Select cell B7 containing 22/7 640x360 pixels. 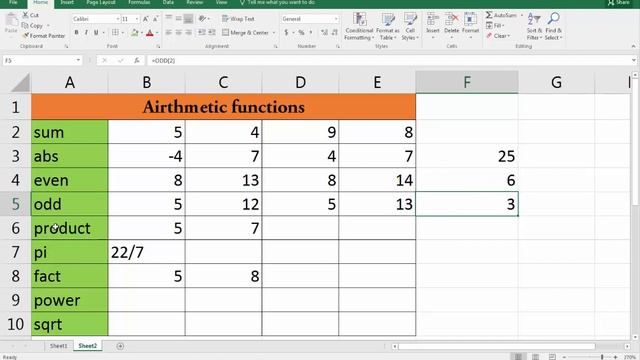(147, 252)
